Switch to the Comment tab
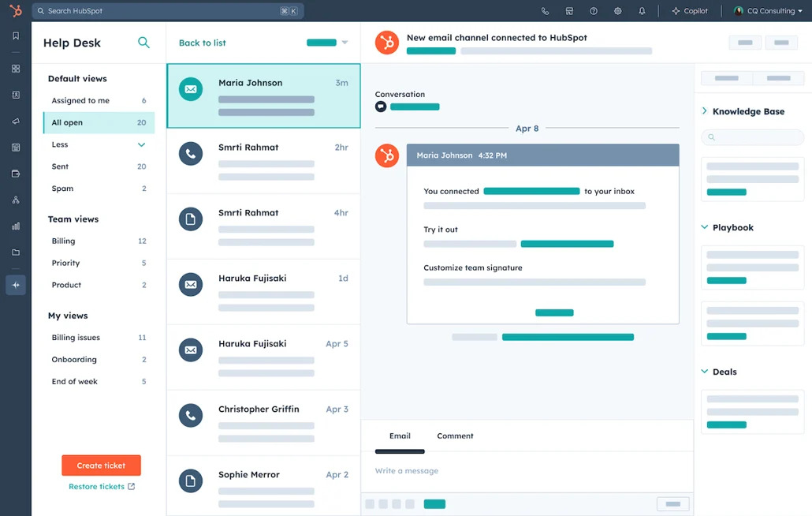The height and width of the screenshot is (516, 812). tap(455, 436)
